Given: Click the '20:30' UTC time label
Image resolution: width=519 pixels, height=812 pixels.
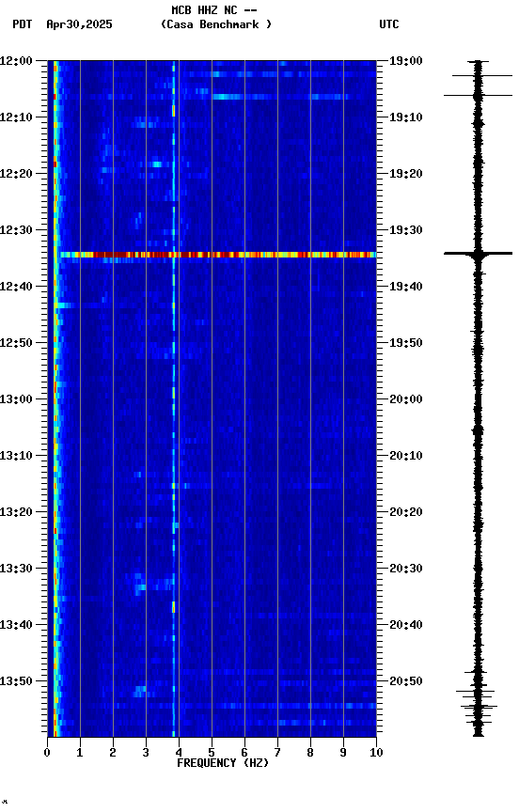Looking at the screenshot, I should 406,570.
